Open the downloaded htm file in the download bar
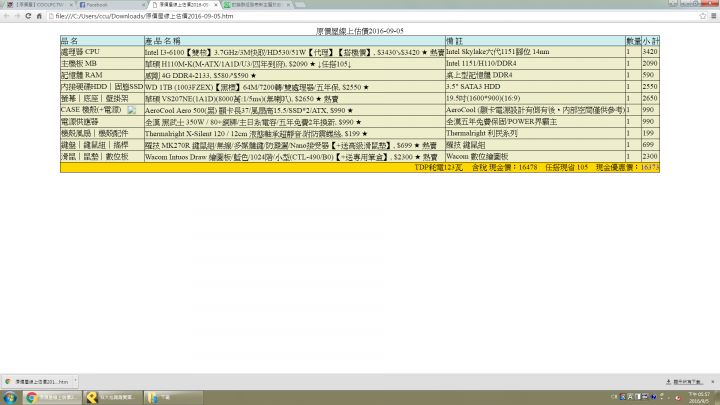 coord(37,382)
